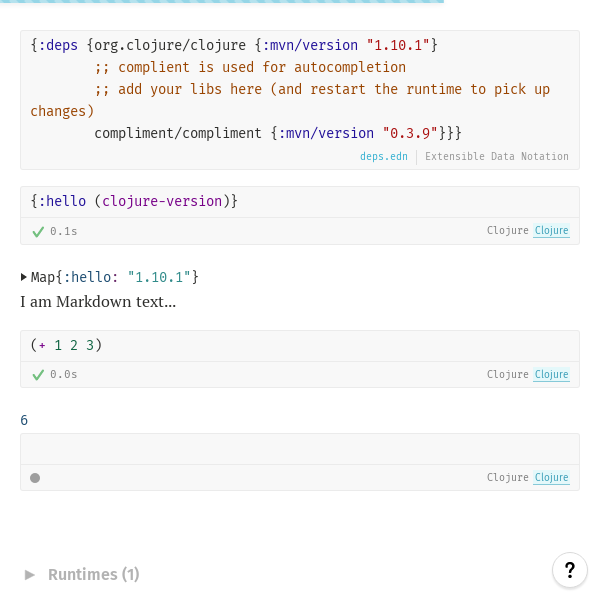Viewport: 600px width, 600px height.
Task: Click Clojure language label in hello cell
Action: 508,231
